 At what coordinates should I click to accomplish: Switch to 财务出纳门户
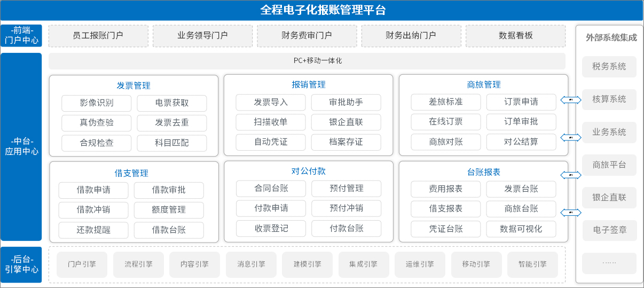coord(411,36)
